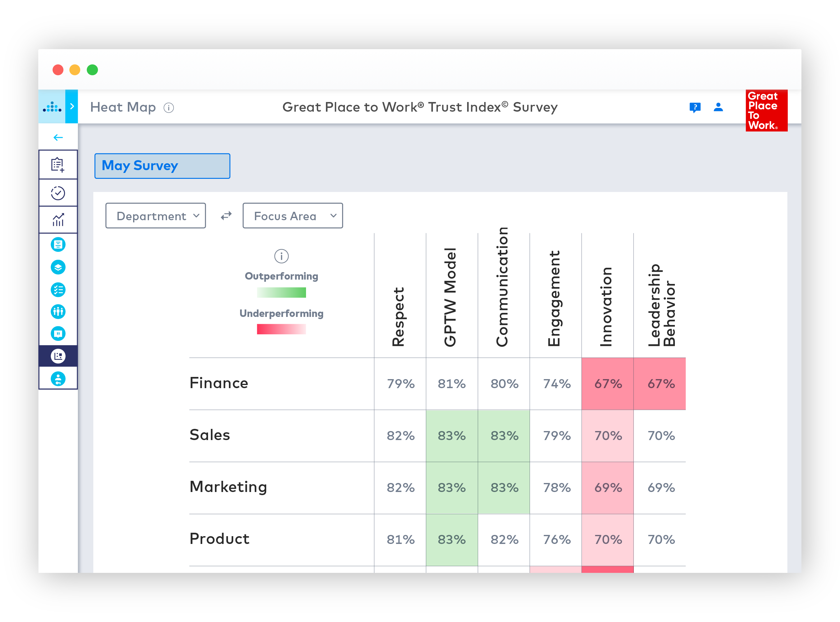Click the help chat question icon
840x622 pixels.
(x=695, y=107)
